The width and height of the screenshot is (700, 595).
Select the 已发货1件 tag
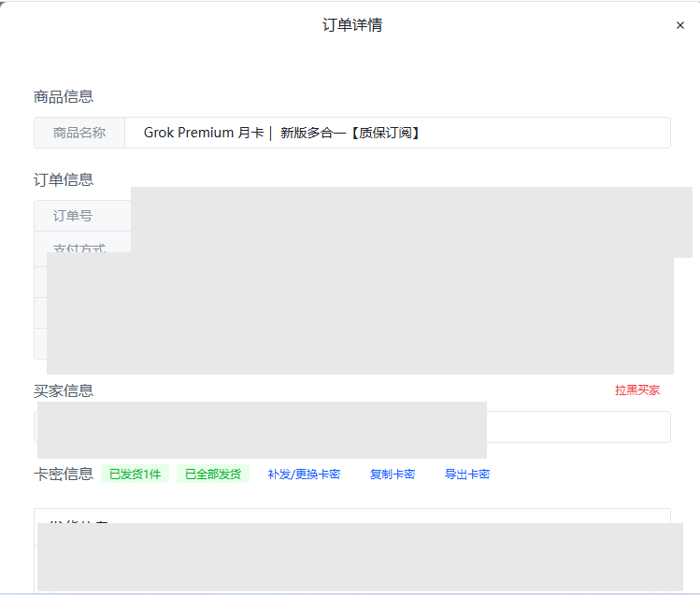click(x=135, y=474)
